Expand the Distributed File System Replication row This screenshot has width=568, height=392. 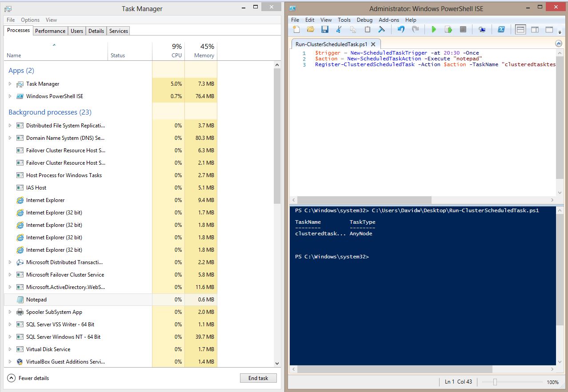(10, 126)
